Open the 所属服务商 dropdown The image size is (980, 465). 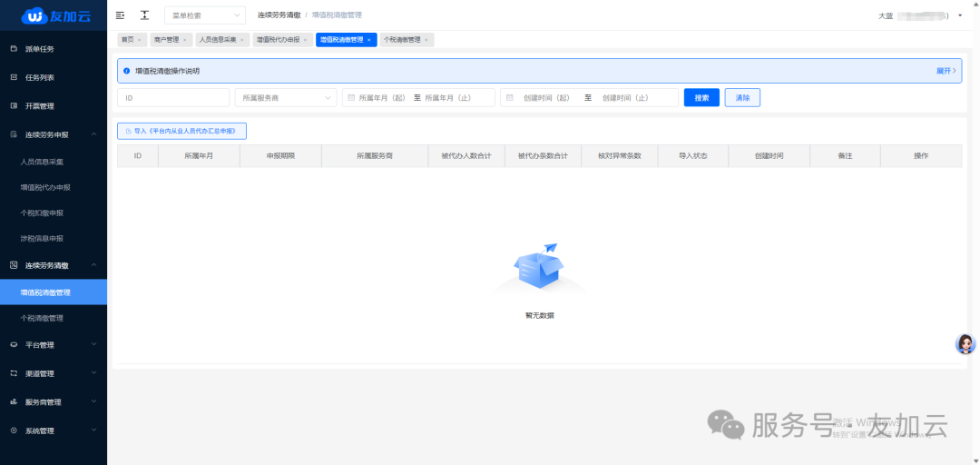pyautogui.click(x=286, y=97)
